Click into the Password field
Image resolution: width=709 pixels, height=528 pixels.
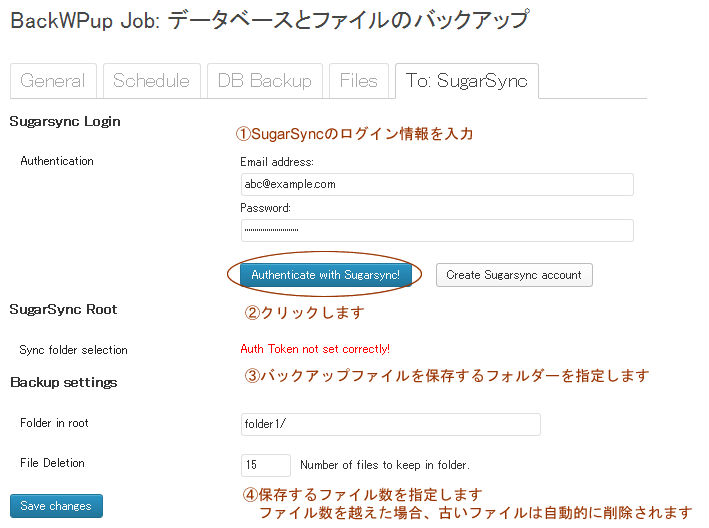pyautogui.click(x=437, y=231)
